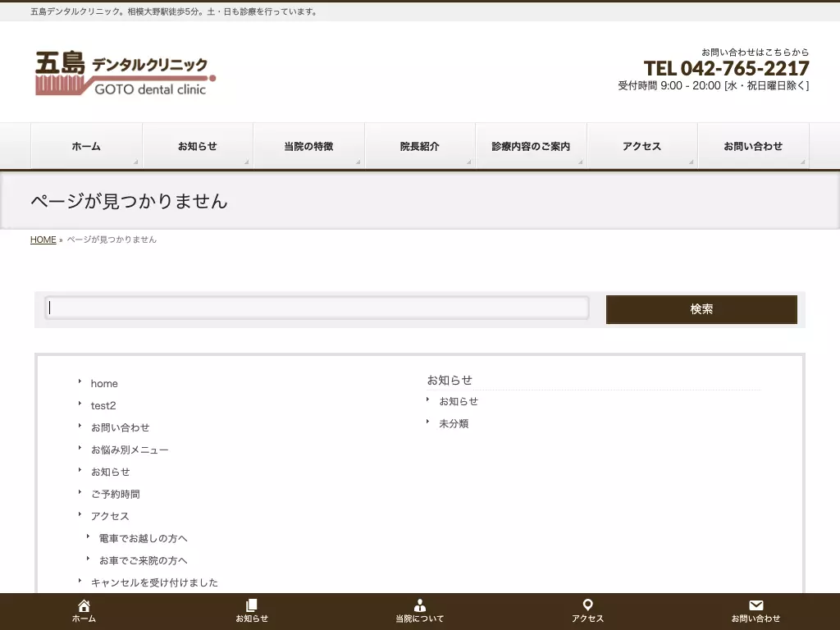Open the home sitemap link

click(x=104, y=384)
